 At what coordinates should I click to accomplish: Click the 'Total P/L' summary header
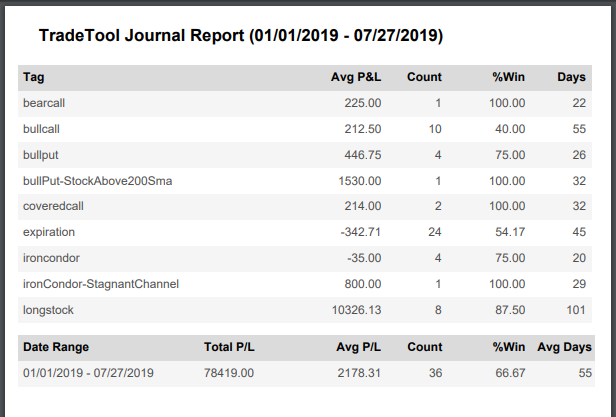coord(229,347)
